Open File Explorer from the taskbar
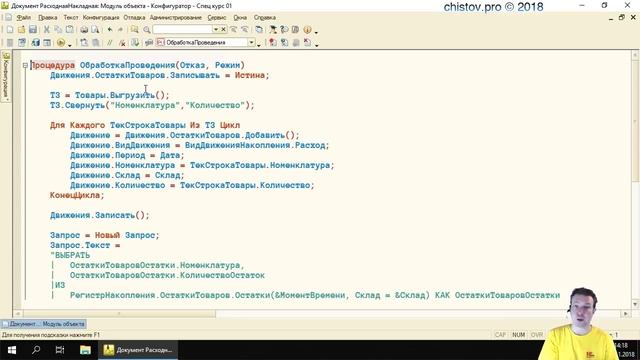The image size is (640, 360). coord(85,350)
